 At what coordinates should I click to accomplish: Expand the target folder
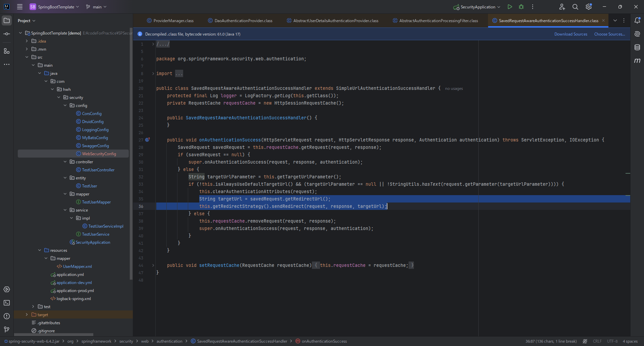(27, 314)
